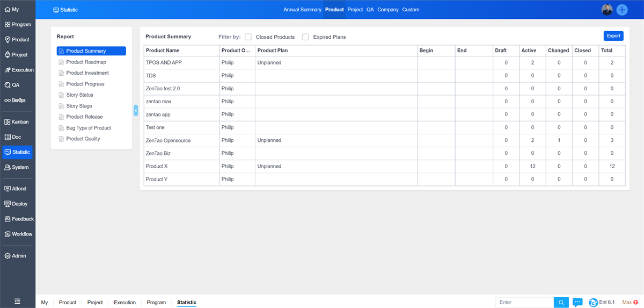
Task: Click the Execution sidebar icon
Action: (x=8, y=70)
